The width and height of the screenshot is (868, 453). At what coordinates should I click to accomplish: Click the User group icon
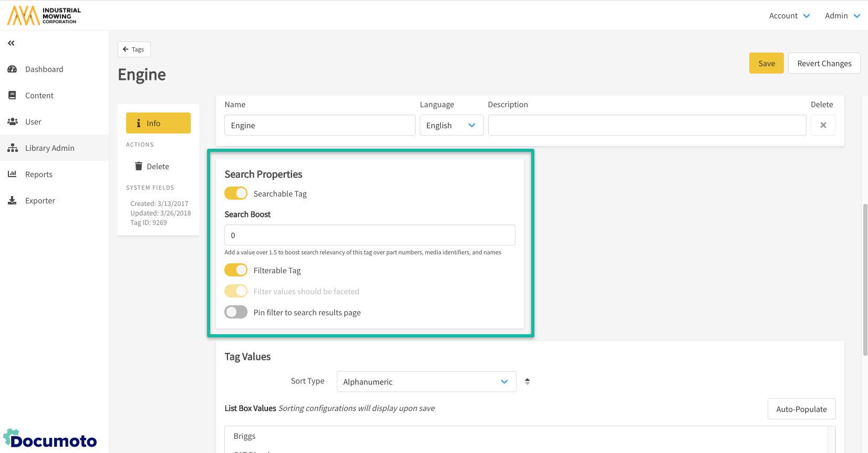click(12, 122)
